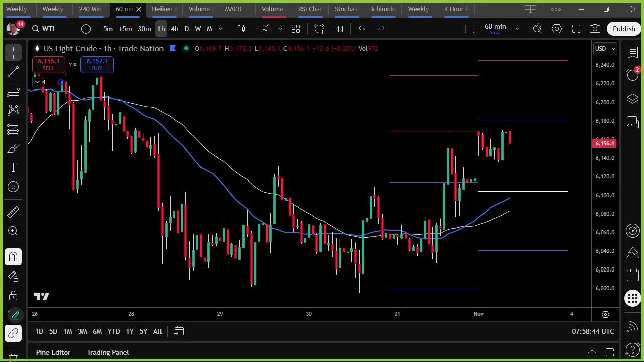The image size is (644, 362).
Task: Select the D daily timeframe
Action: [186, 29]
